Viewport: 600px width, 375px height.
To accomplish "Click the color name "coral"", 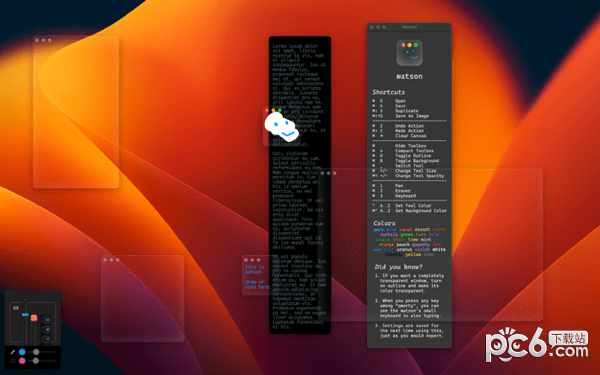I will point(406,230).
